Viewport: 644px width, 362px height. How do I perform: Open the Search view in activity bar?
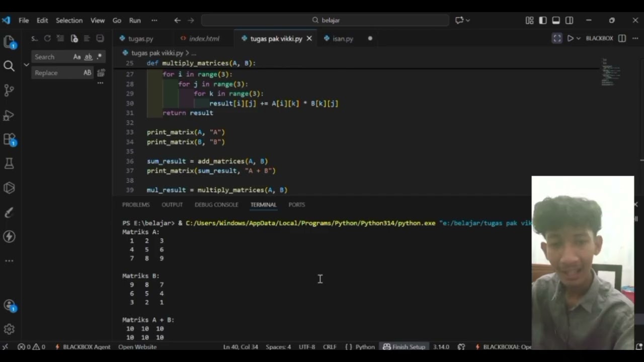coord(9,66)
